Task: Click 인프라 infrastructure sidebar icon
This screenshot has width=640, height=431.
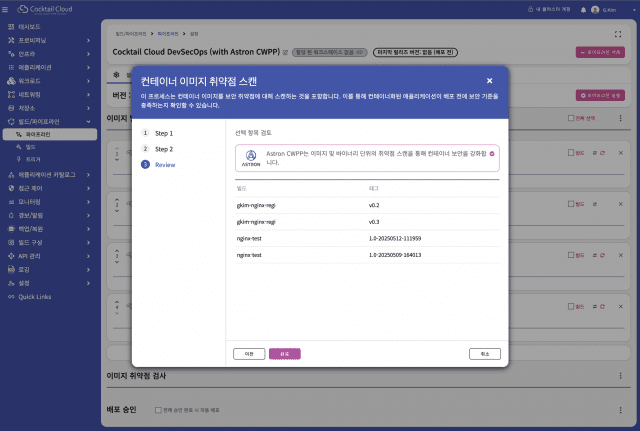Action: pyautogui.click(x=11, y=53)
